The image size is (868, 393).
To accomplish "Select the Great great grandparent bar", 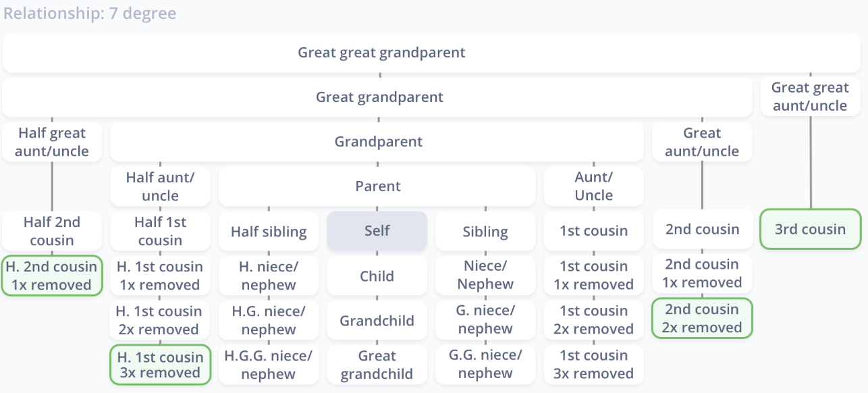I will click(382, 53).
